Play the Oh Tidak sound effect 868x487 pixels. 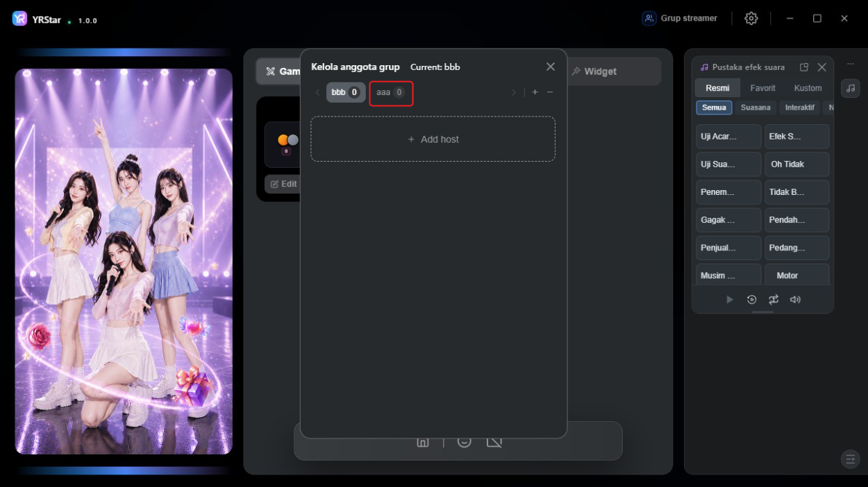[797, 164]
